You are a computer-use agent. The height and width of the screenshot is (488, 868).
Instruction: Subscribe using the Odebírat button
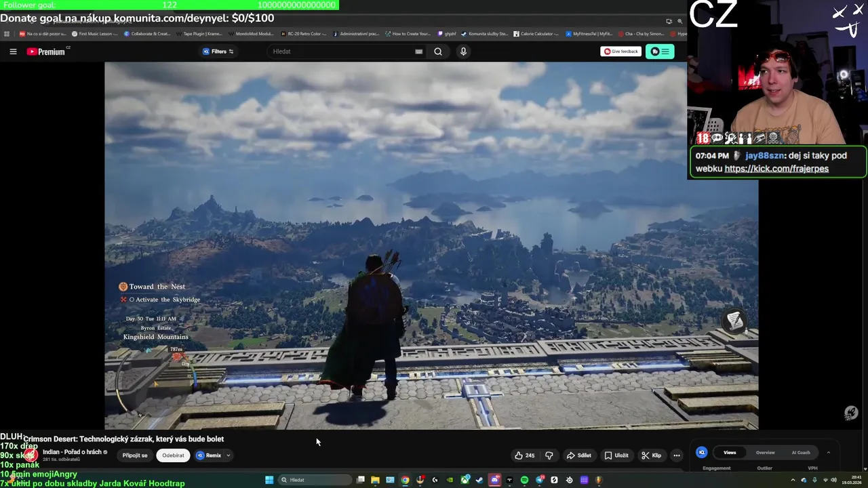173,455
